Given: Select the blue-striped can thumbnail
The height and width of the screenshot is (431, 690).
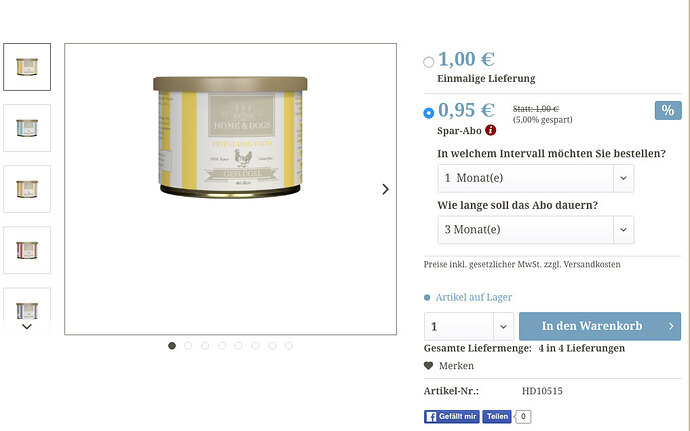Looking at the screenshot, I should (27, 128).
